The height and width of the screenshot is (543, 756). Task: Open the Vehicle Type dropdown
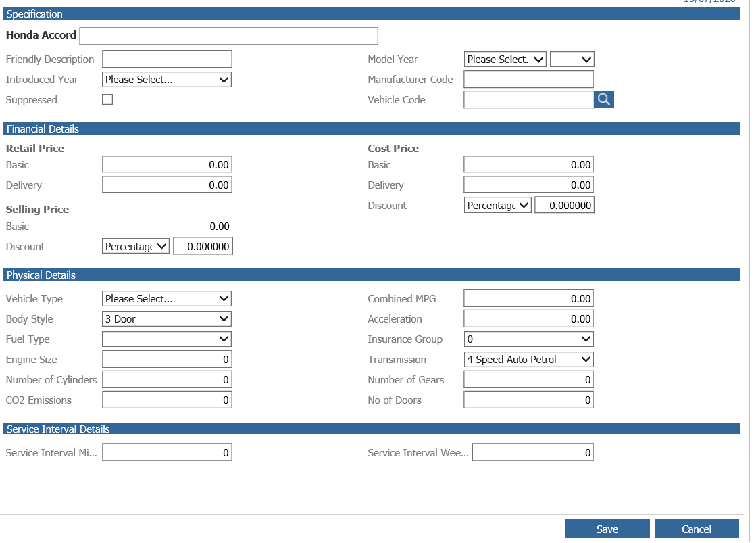pos(167,299)
